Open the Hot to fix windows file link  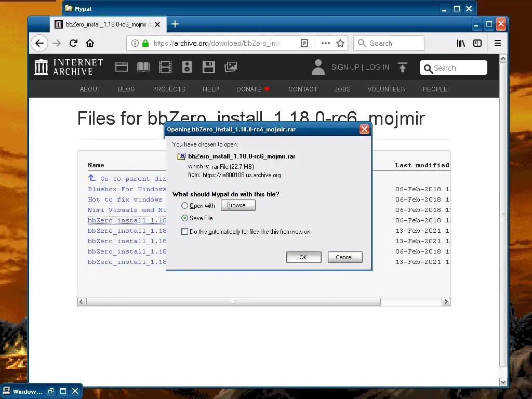pyautogui.click(x=125, y=199)
